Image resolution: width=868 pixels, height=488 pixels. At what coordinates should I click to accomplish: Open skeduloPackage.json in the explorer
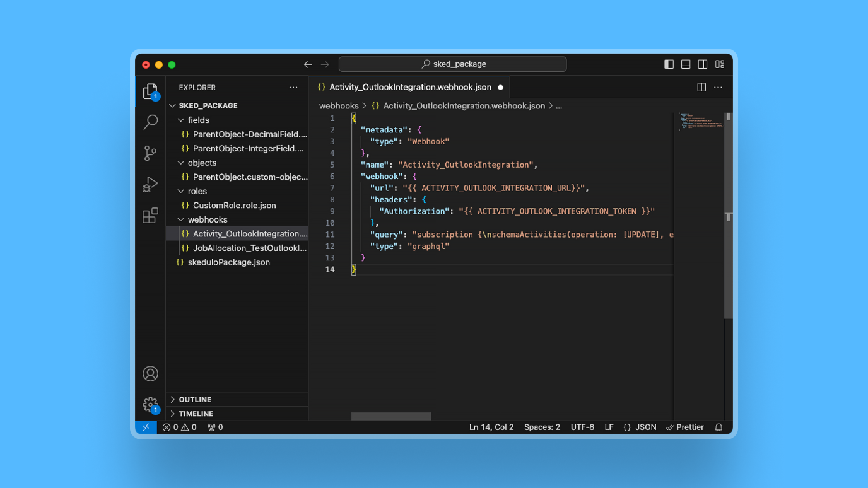[x=228, y=262]
